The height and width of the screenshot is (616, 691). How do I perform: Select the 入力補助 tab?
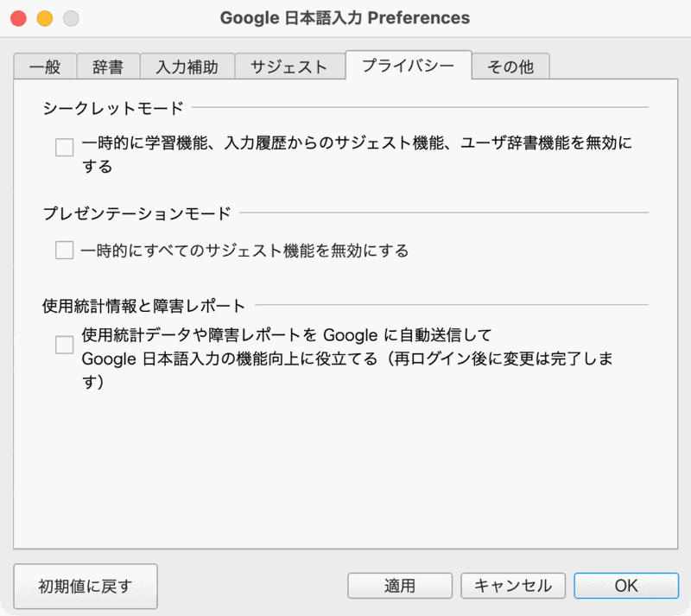pyautogui.click(x=187, y=67)
